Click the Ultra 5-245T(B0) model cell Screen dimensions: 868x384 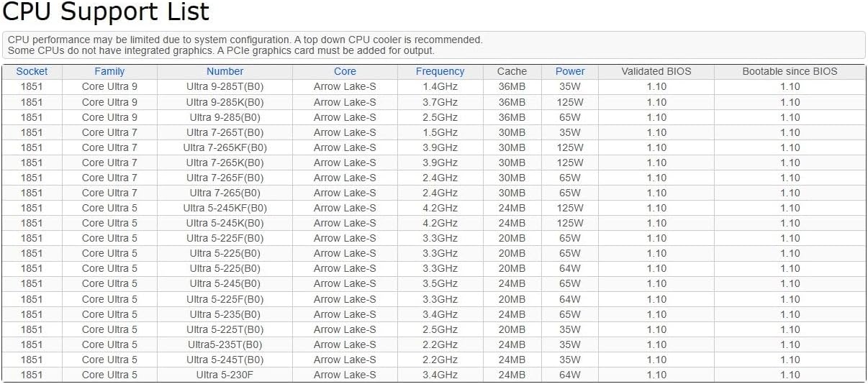tap(225, 360)
